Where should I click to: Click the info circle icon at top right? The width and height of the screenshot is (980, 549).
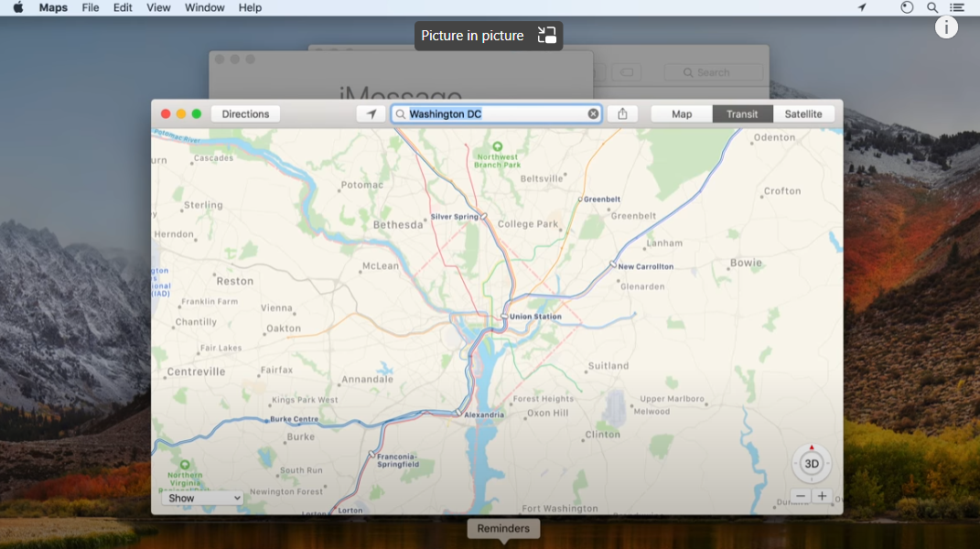click(946, 27)
